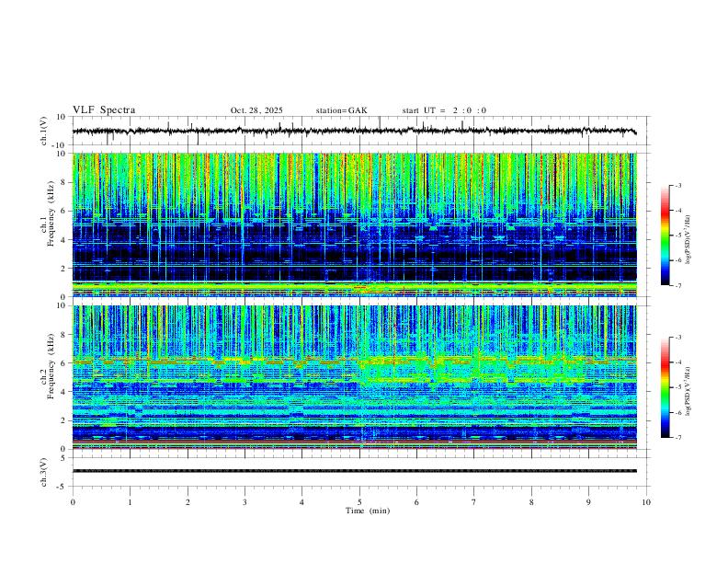
Task: Click the "ch.2 Frequency (kHz)" axis label
Action: pos(47,366)
